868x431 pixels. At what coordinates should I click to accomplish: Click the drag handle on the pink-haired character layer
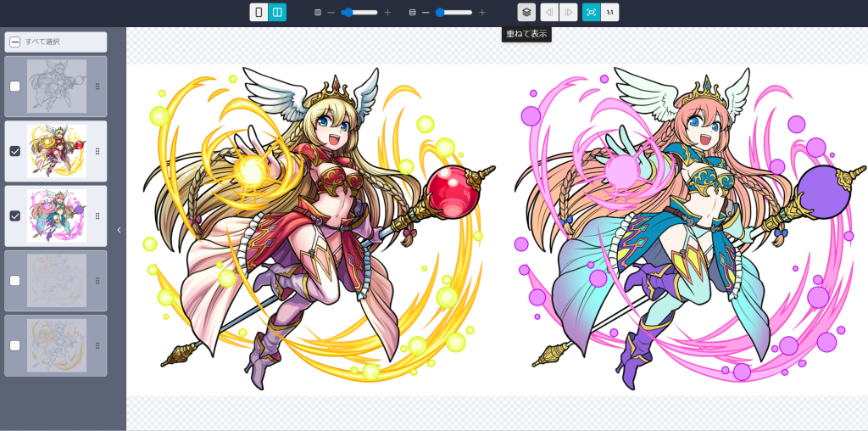97,215
